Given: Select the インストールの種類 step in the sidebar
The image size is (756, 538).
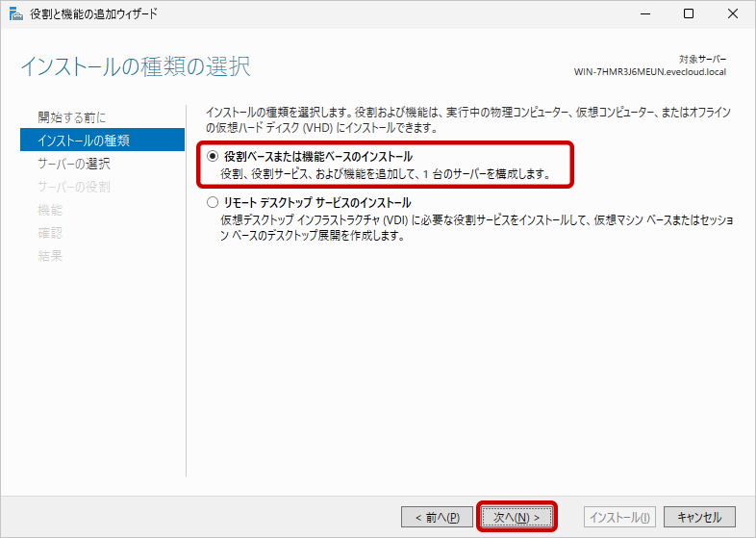Looking at the screenshot, I should click(x=84, y=141).
